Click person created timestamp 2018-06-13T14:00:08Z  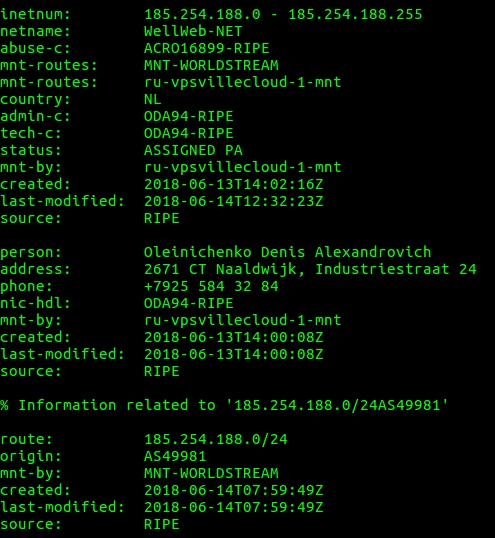pyautogui.click(x=233, y=337)
